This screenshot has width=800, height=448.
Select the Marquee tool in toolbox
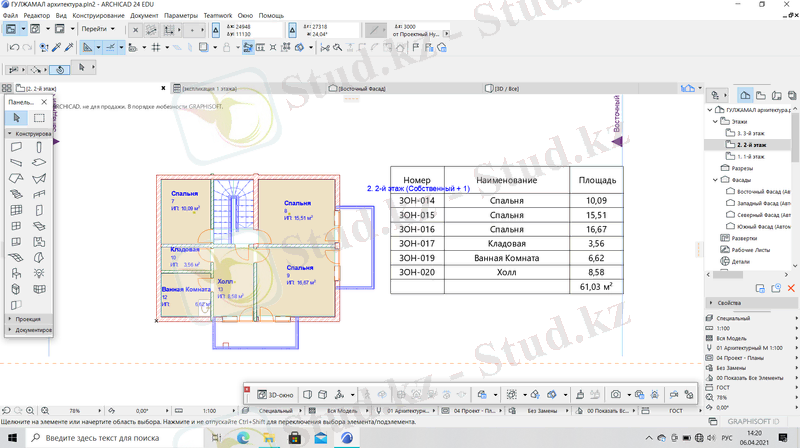click(x=38, y=119)
